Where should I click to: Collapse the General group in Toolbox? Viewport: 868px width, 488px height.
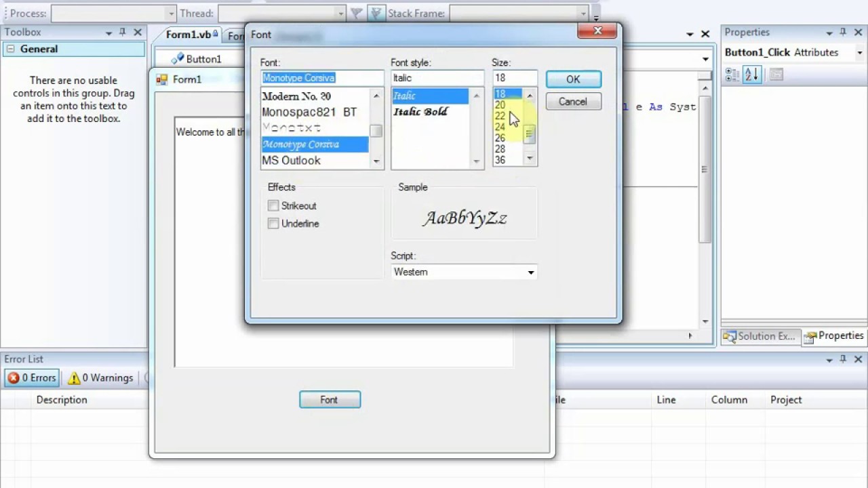pos(10,49)
